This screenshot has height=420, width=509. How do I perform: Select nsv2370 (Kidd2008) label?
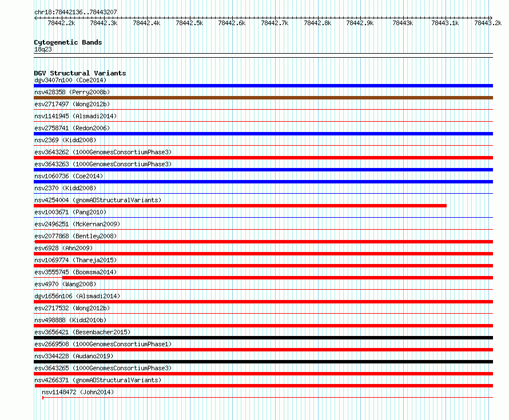65,188
